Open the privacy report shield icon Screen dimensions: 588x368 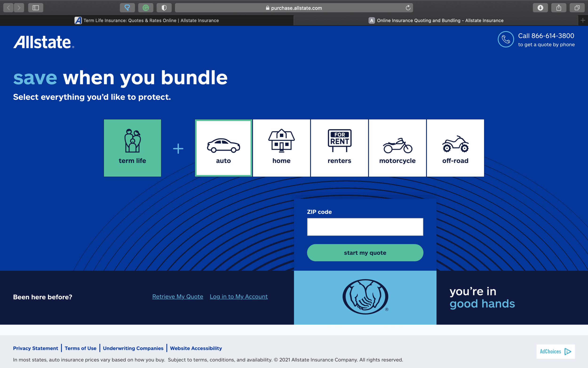pos(164,8)
